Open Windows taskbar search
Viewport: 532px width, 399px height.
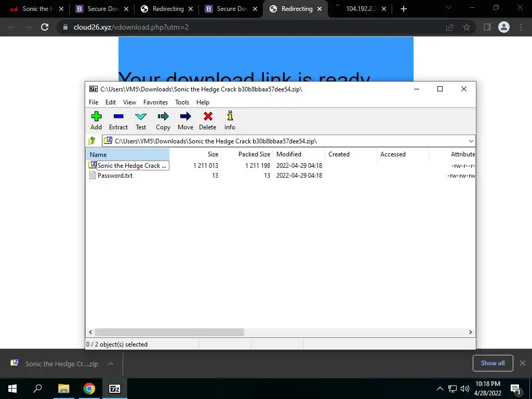(x=37, y=389)
